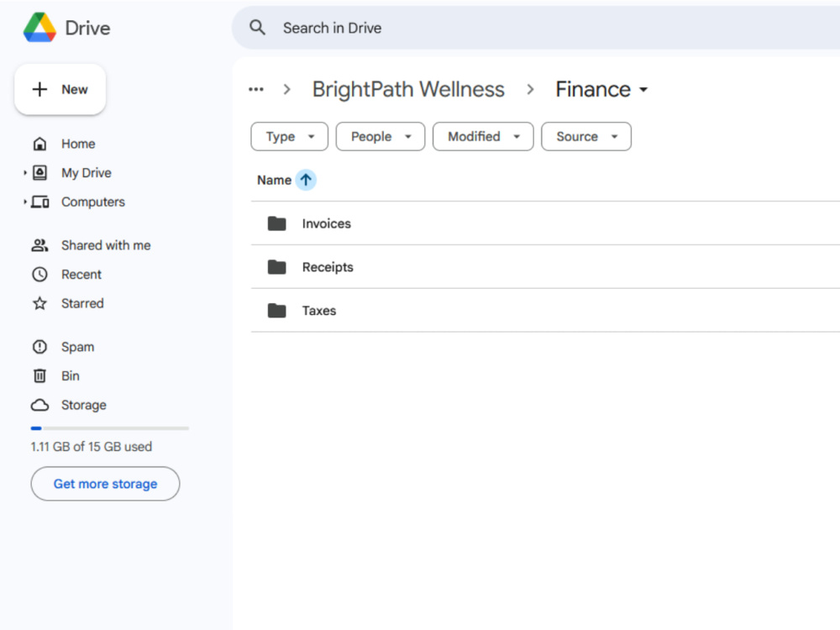Viewport: 840px width, 630px height.
Task: Click the Name column header
Action: [x=274, y=180]
